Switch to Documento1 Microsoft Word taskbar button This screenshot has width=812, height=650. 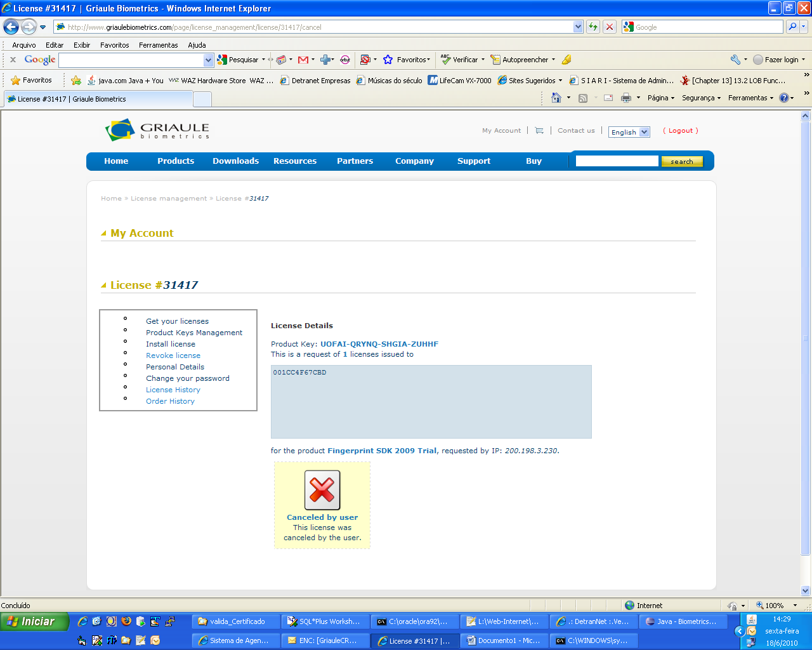tap(504, 640)
